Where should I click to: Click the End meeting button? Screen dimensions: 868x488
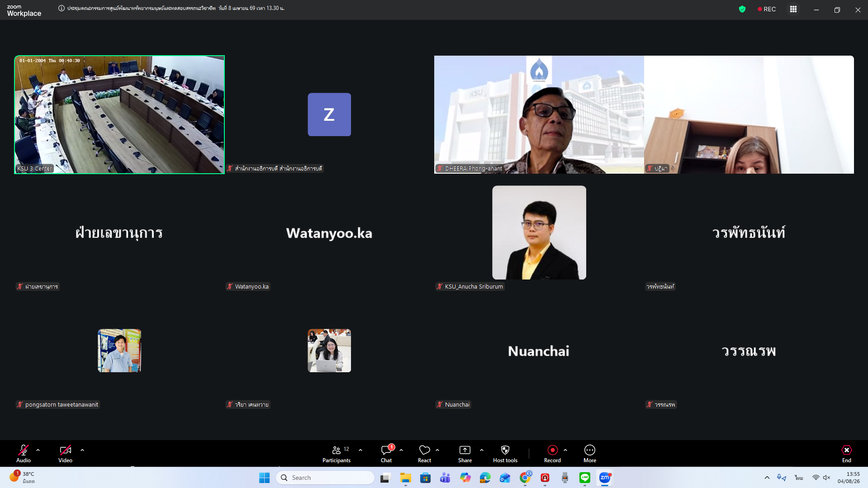point(846,454)
